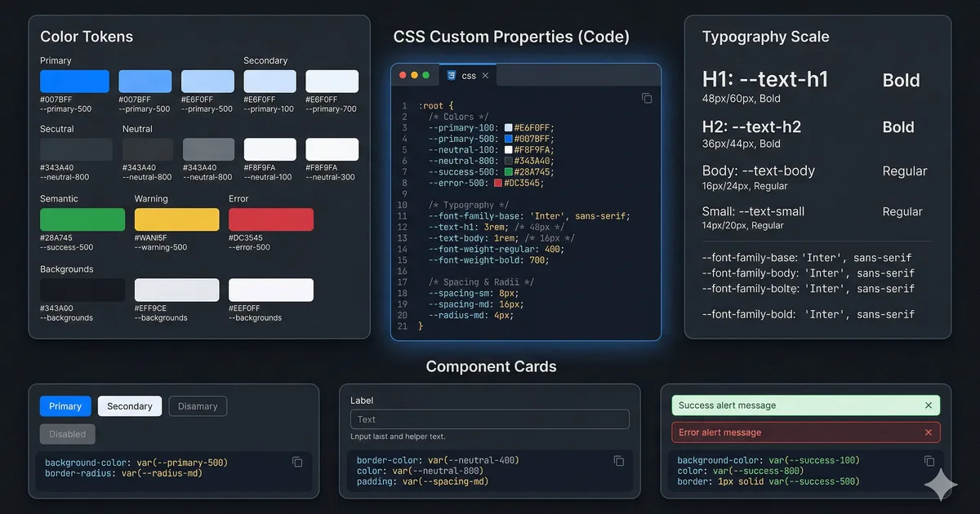Click the Disabled button
This screenshot has height=514, width=980.
(67, 434)
